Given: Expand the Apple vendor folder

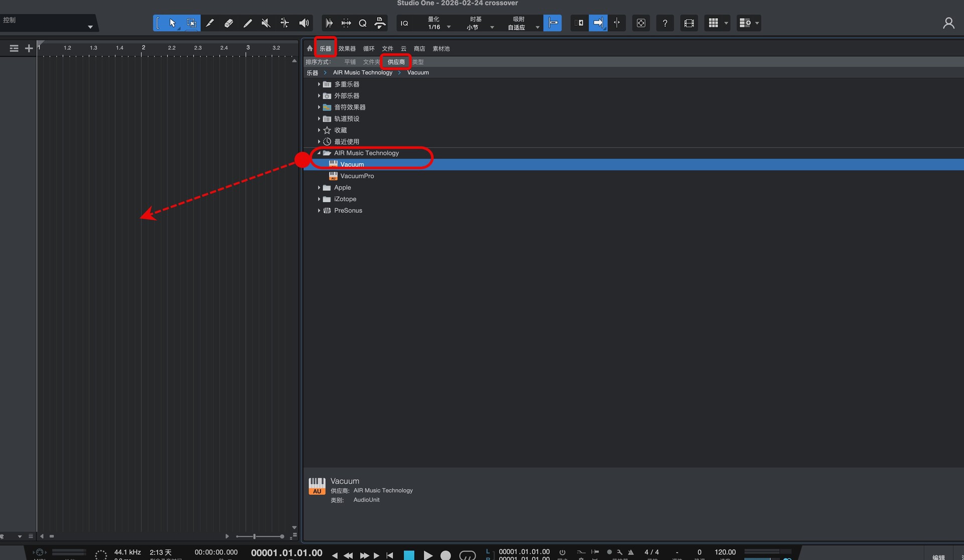Looking at the screenshot, I should pos(319,188).
